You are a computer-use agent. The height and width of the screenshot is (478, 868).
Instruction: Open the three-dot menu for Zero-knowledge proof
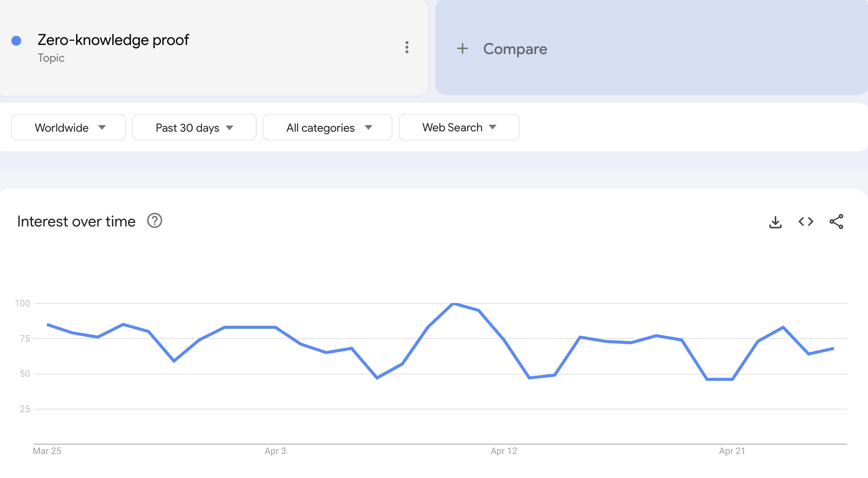click(x=407, y=47)
